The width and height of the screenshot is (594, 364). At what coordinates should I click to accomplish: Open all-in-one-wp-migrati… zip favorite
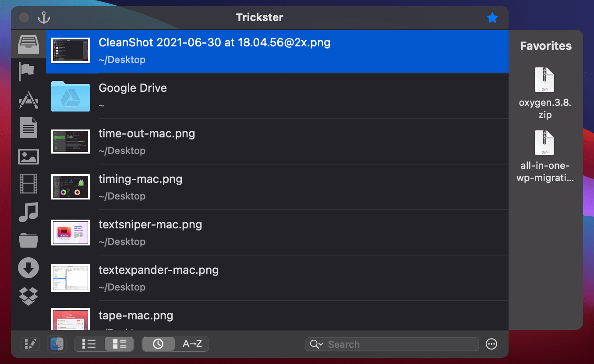tap(545, 157)
